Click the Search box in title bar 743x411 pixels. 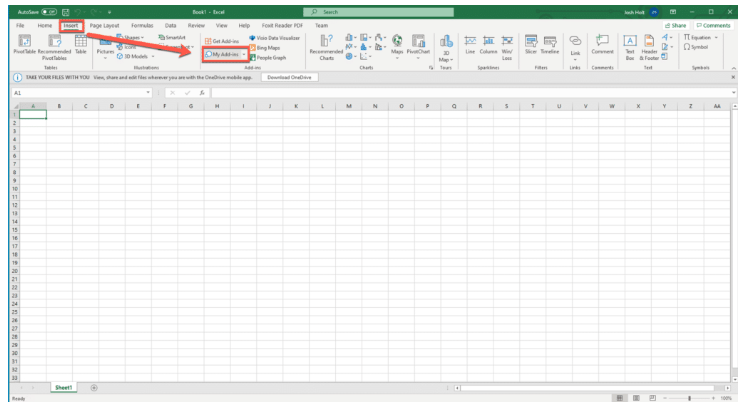click(x=379, y=12)
